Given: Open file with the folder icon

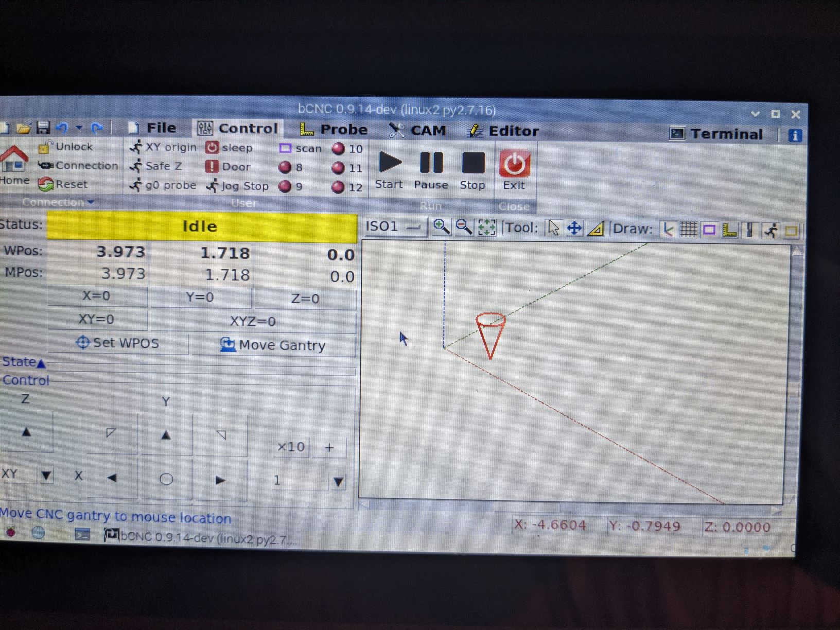Looking at the screenshot, I should 23,128.
